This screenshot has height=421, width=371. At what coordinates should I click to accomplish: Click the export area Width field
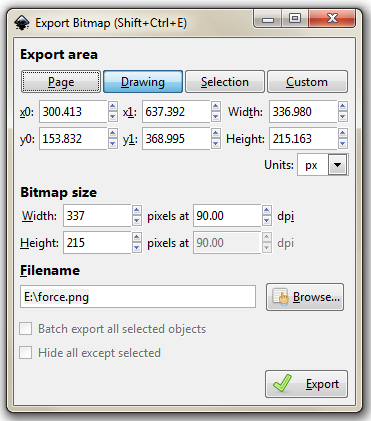303,112
